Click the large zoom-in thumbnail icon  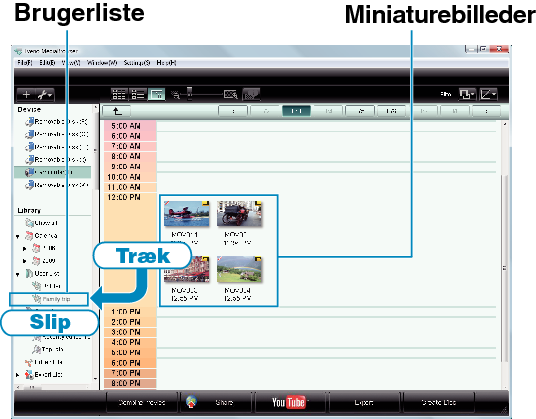(230, 94)
